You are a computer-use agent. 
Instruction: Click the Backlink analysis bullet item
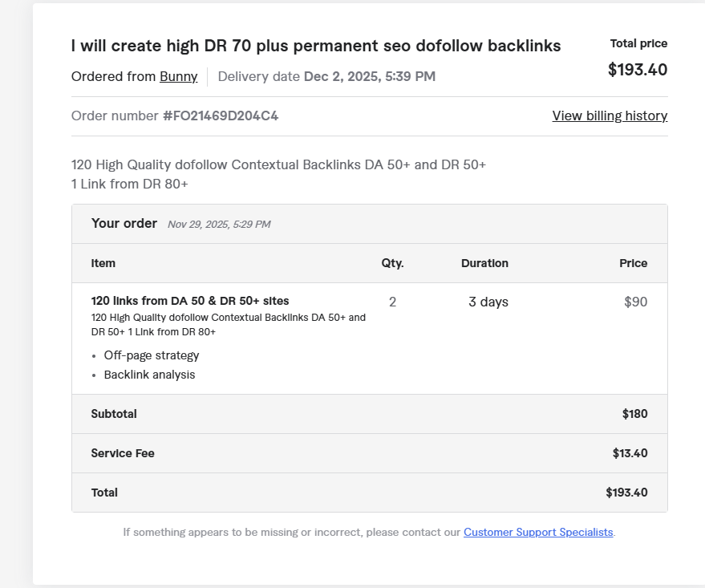point(149,375)
